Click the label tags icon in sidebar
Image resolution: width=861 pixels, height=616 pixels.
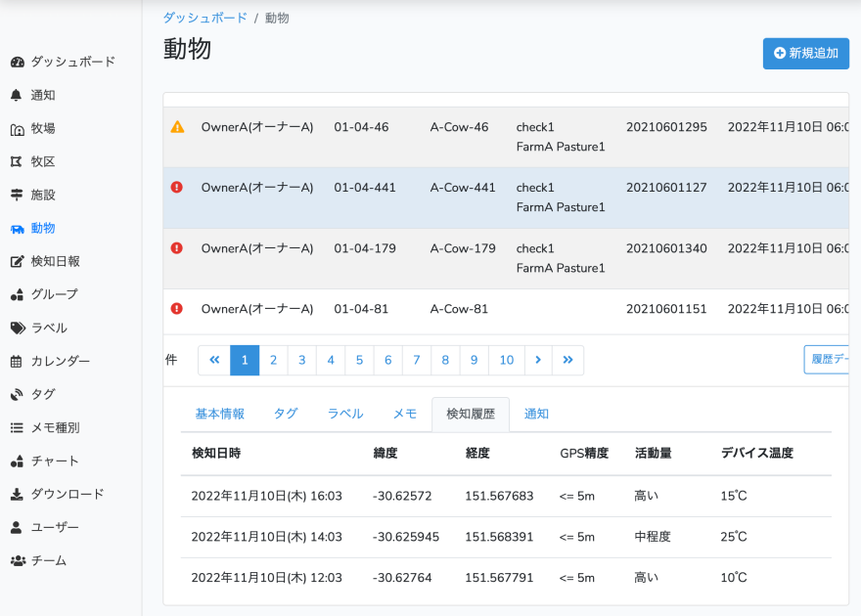tap(18, 328)
